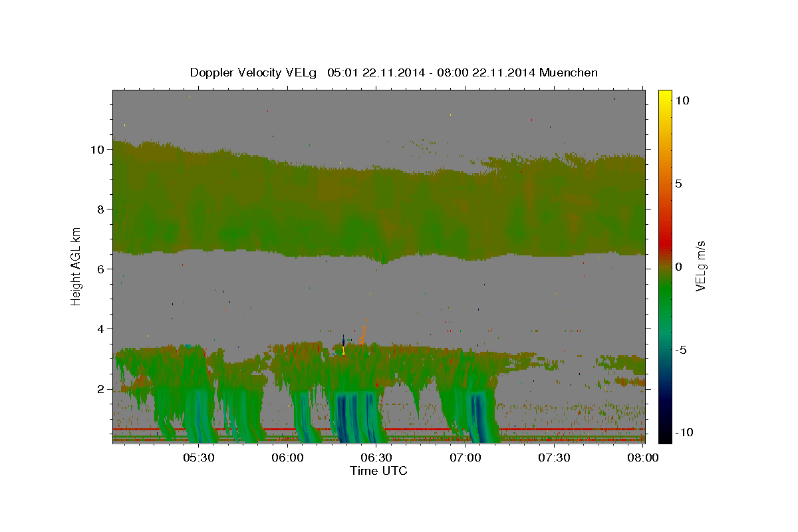
Task: Click the 07:30 time tick label
Action: (555, 458)
